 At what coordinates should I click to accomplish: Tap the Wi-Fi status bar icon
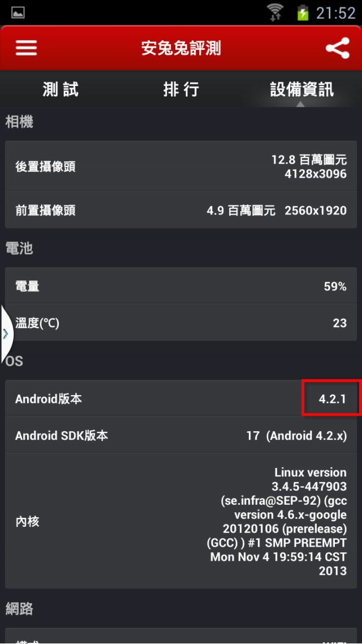276,12
